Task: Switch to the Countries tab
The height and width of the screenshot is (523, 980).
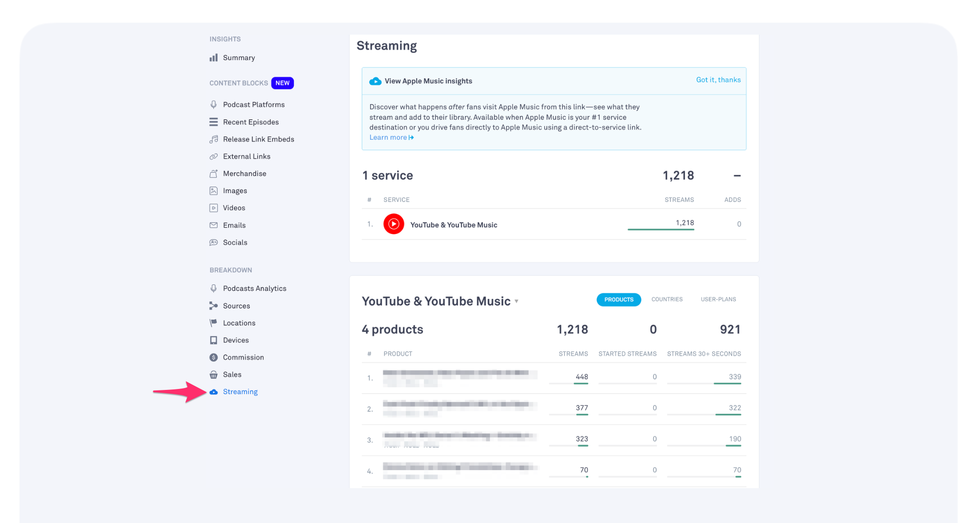Action: point(667,299)
